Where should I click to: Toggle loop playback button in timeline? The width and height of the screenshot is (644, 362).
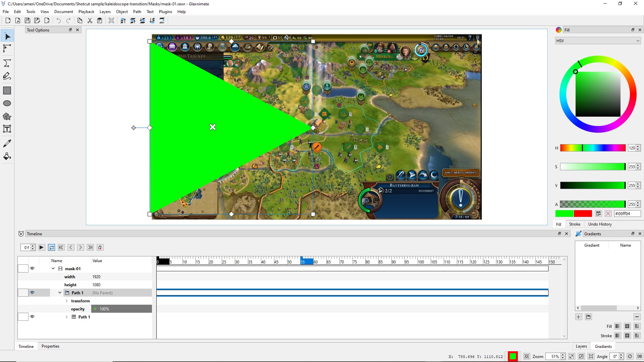(x=51, y=247)
